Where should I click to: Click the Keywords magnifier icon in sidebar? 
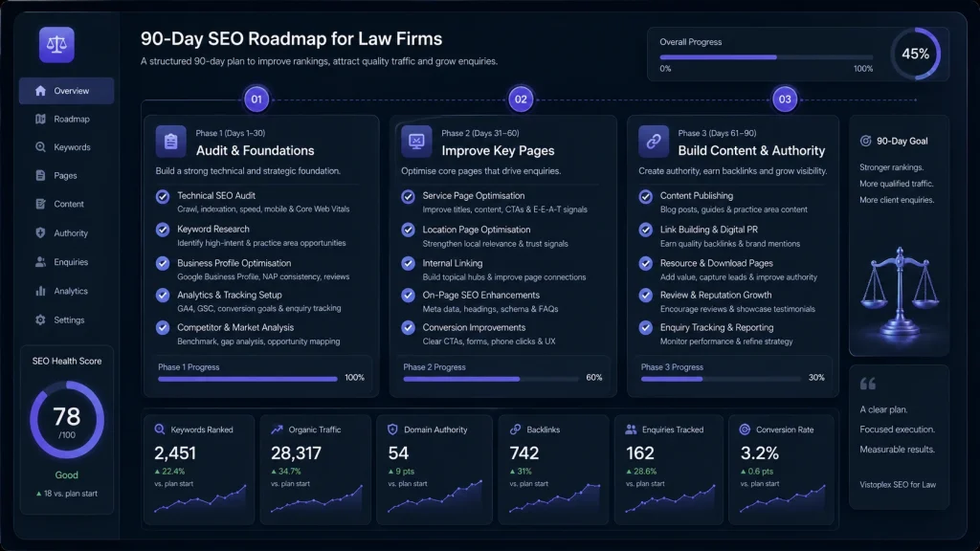click(x=40, y=147)
